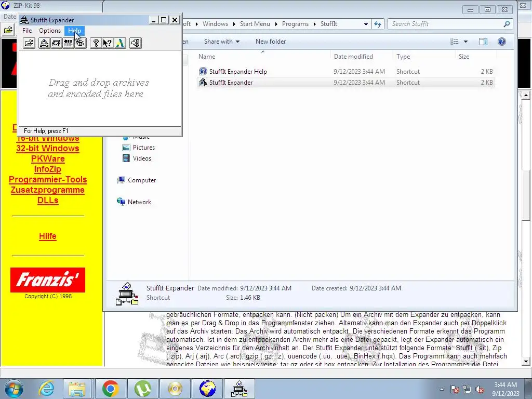
Task: Click the StuffIt Expander taskbar icon
Action: [239, 389]
